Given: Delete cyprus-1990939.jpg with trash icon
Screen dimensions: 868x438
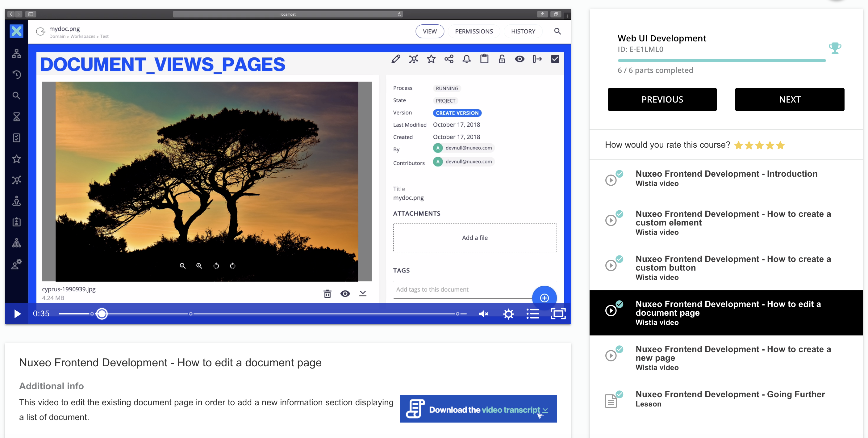Looking at the screenshot, I should tap(327, 294).
